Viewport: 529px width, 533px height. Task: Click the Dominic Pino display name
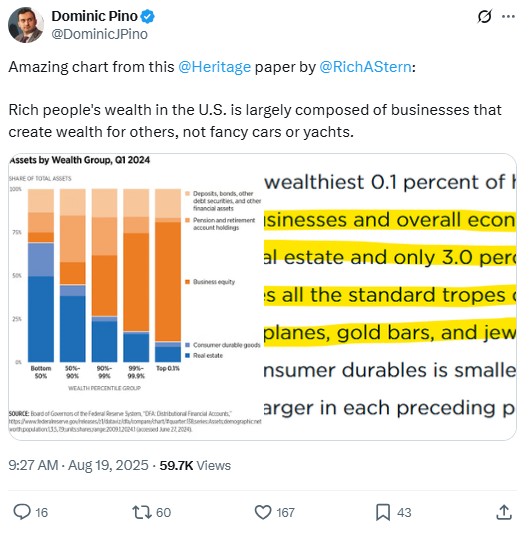(95, 16)
